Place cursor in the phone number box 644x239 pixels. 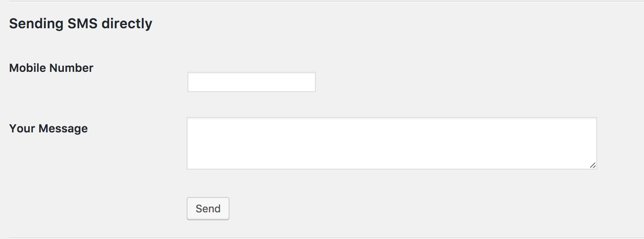pos(251,82)
